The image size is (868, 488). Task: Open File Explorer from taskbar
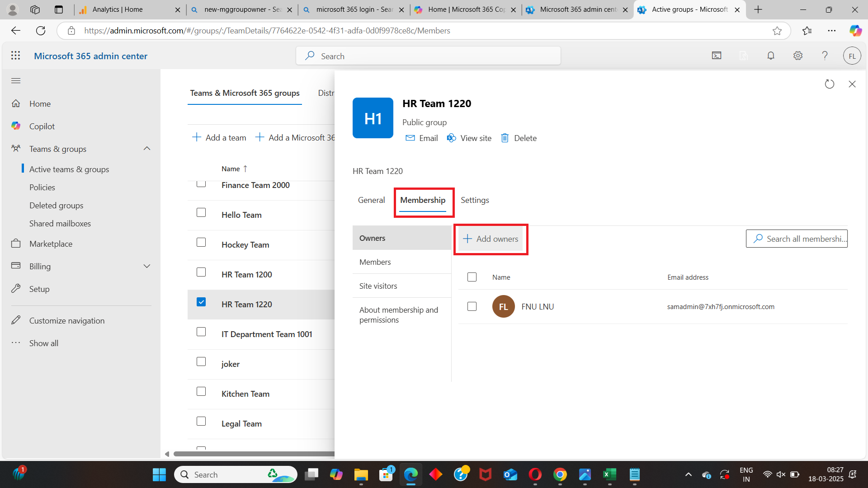(361, 474)
